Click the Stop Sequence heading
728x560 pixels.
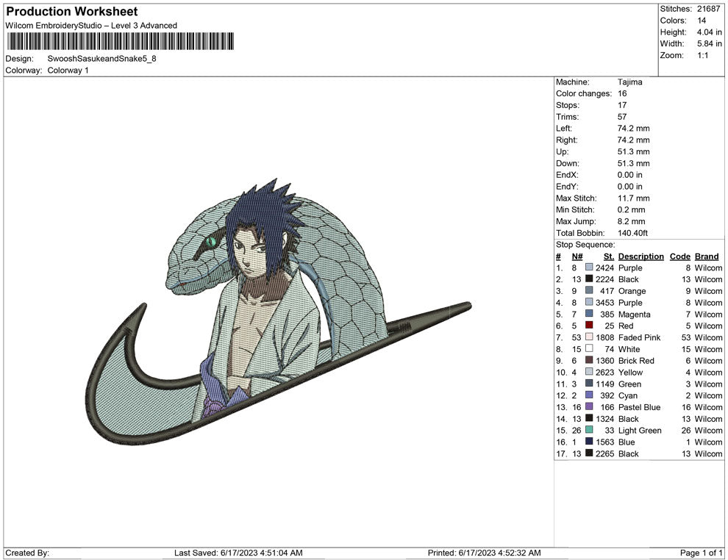click(x=585, y=245)
